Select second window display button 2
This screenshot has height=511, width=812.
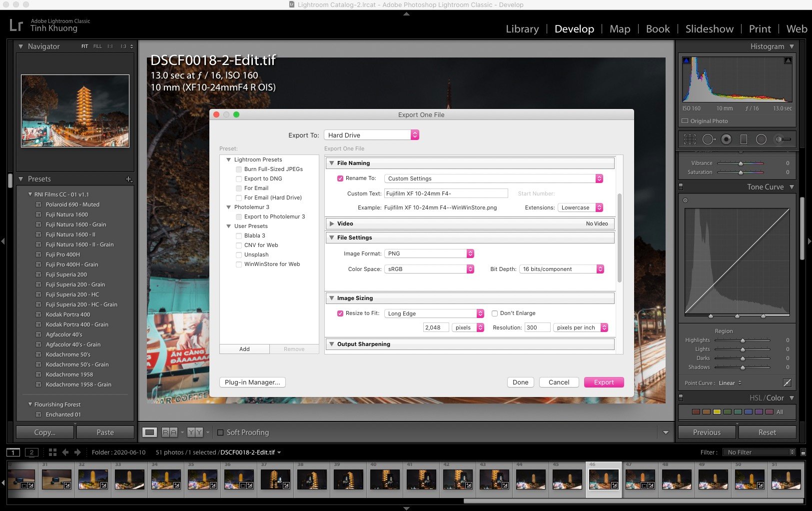(31, 452)
